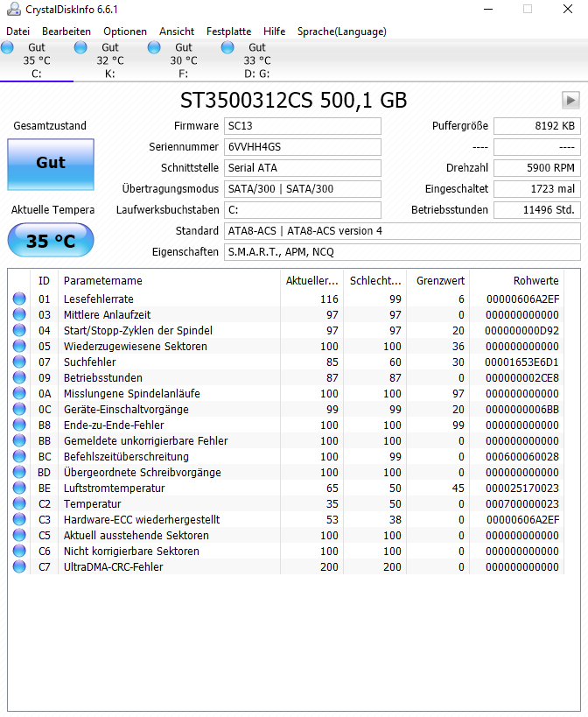Click raw value 000000000D92
The height and width of the screenshot is (717, 588).
tap(521, 331)
